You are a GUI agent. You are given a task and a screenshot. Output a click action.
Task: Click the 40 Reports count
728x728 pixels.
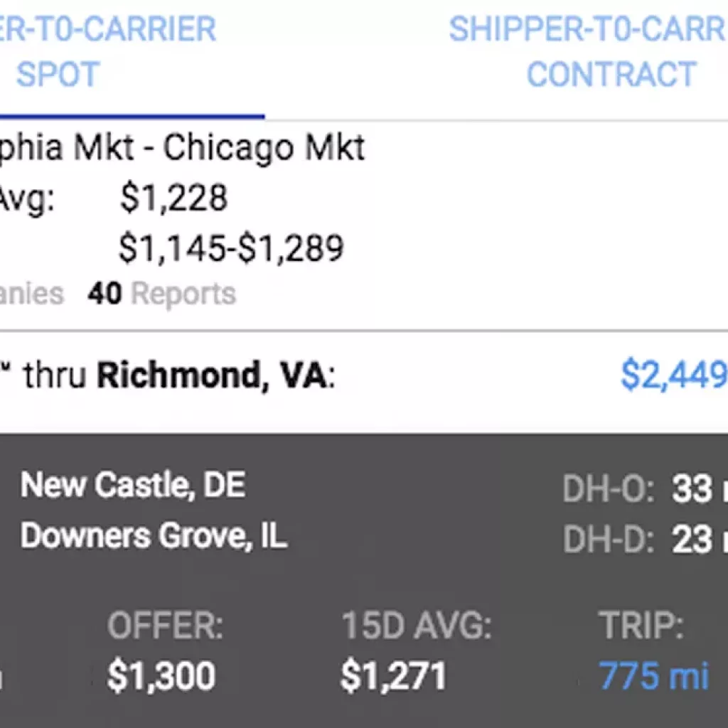(x=162, y=294)
